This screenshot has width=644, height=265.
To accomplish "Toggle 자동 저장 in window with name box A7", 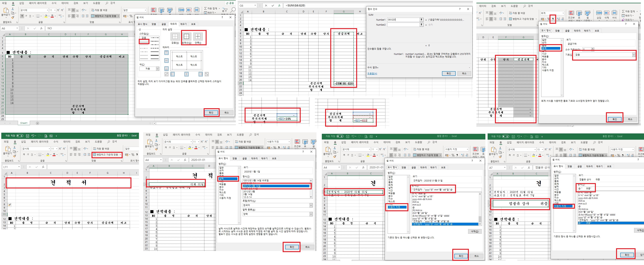I will [505, 136].
